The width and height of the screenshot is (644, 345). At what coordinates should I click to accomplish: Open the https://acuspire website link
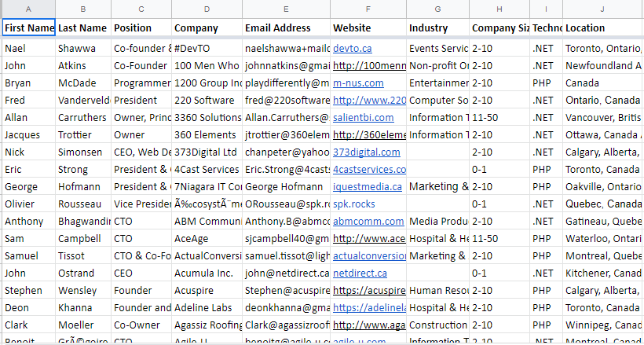tap(369, 290)
